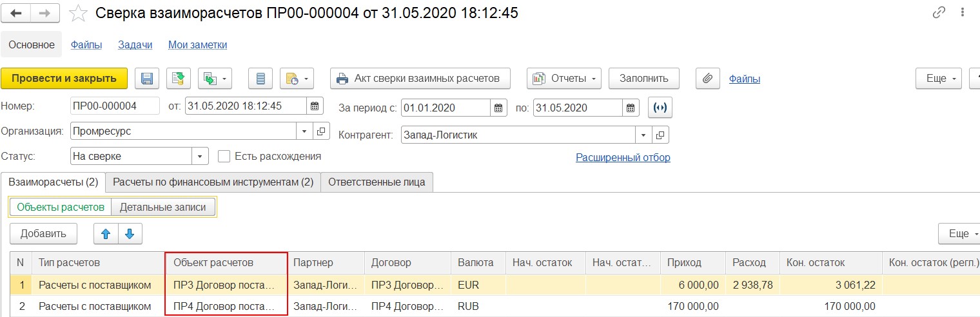Select 'Объекты расчетов' view toggle
Image resolution: width=980 pixels, height=317 pixels.
[x=61, y=207]
